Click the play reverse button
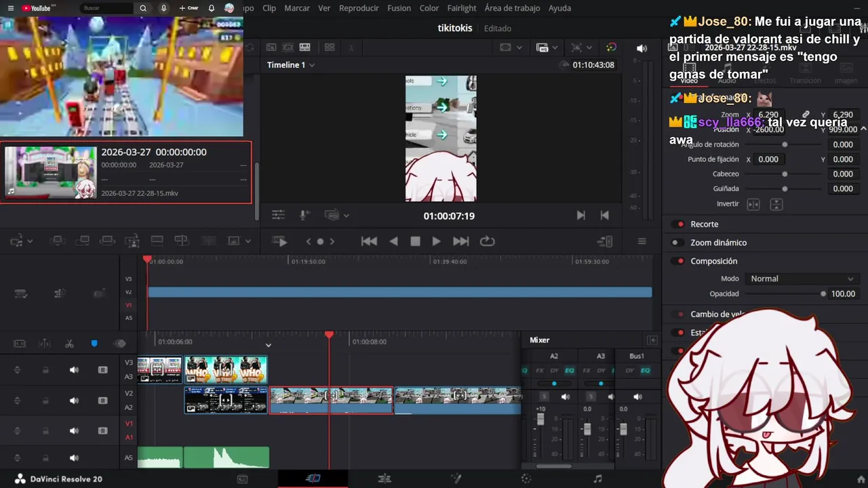The height and width of the screenshot is (488, 868). tap(393, 241)
